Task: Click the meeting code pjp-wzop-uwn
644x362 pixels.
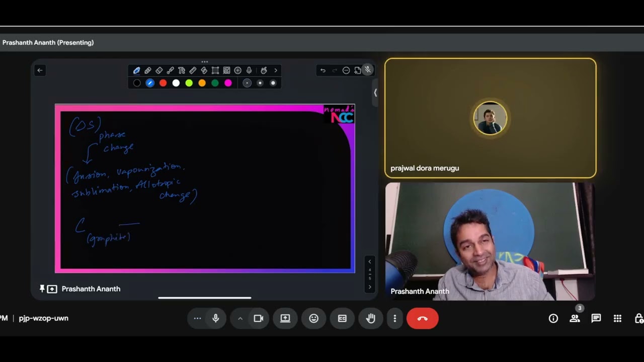Action: (x=44, y=318)
